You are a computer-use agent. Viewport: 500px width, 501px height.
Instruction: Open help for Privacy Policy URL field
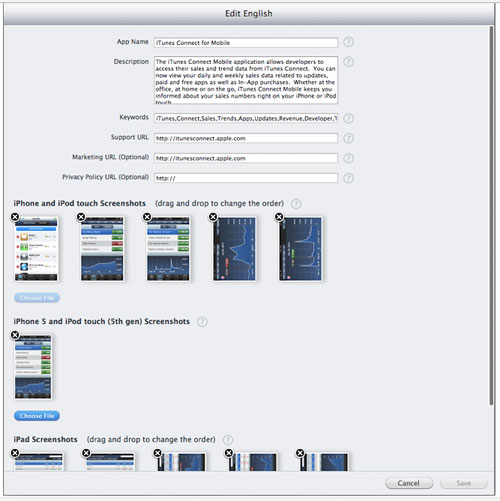click(348, 178)
